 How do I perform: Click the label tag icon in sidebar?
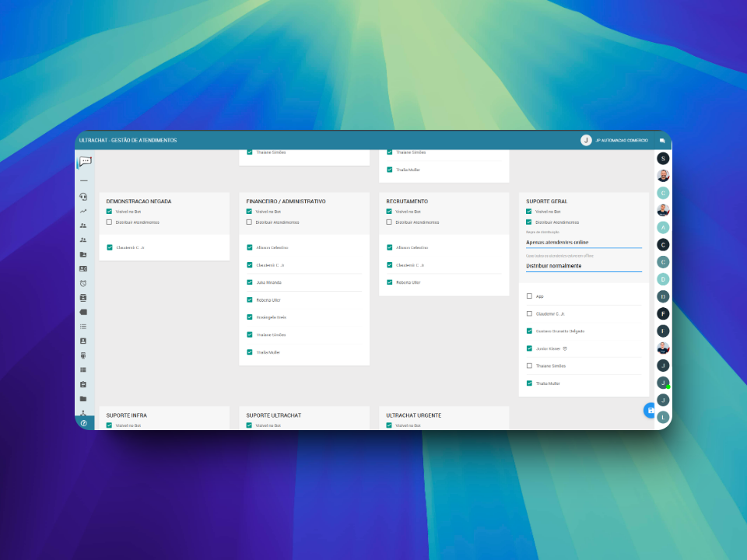(83, 312)
